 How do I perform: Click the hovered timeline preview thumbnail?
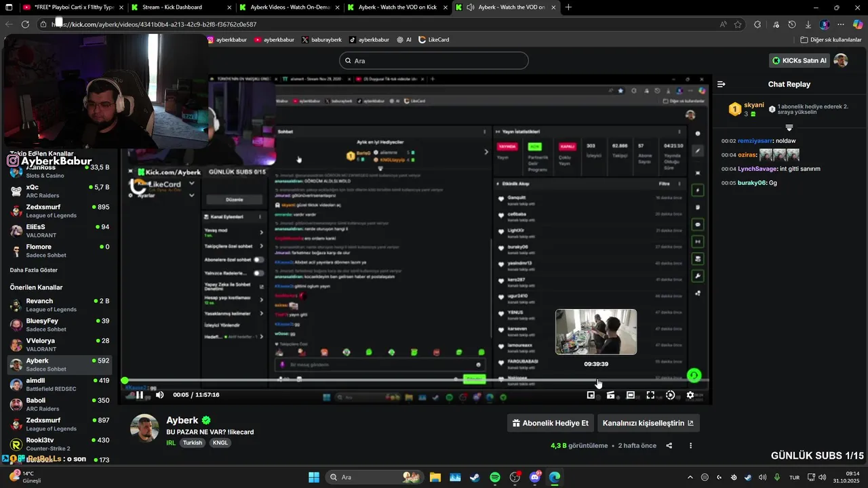(596, 332)
